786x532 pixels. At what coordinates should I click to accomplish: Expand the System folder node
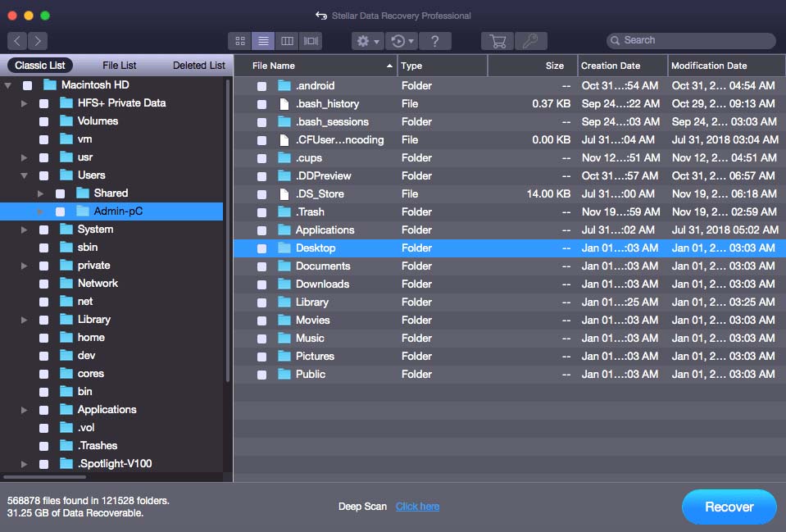point(24,230)
